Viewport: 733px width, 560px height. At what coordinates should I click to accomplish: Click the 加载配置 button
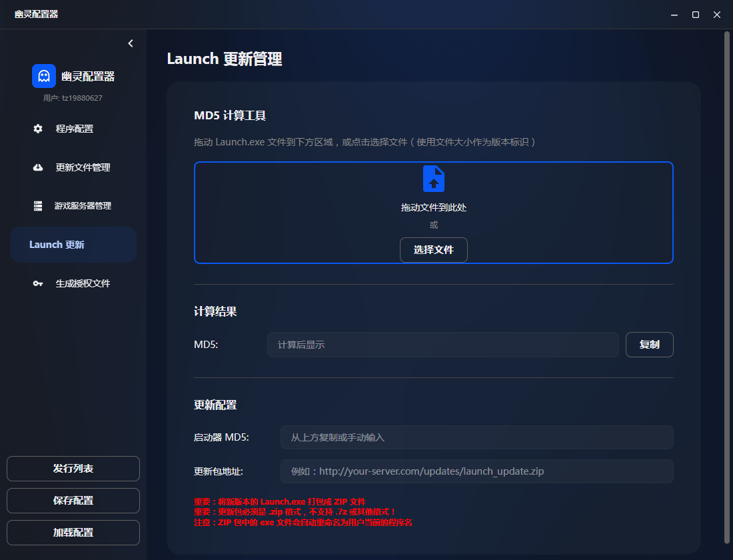click(73, 533)
